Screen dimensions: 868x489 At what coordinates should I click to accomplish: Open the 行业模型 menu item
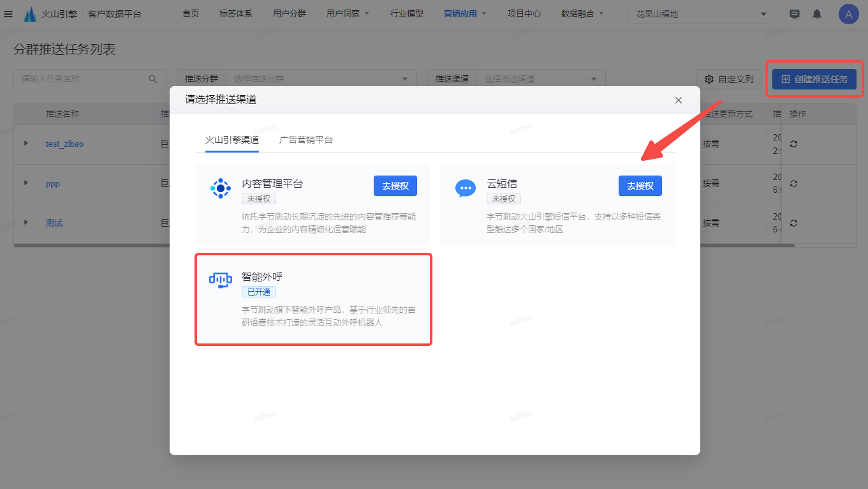click(x=407, y=13)
